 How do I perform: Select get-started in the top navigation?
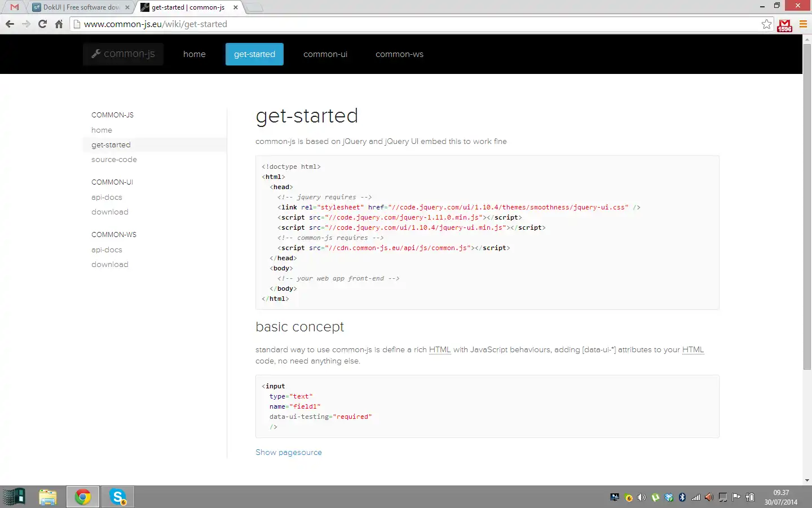pos(254,54)
